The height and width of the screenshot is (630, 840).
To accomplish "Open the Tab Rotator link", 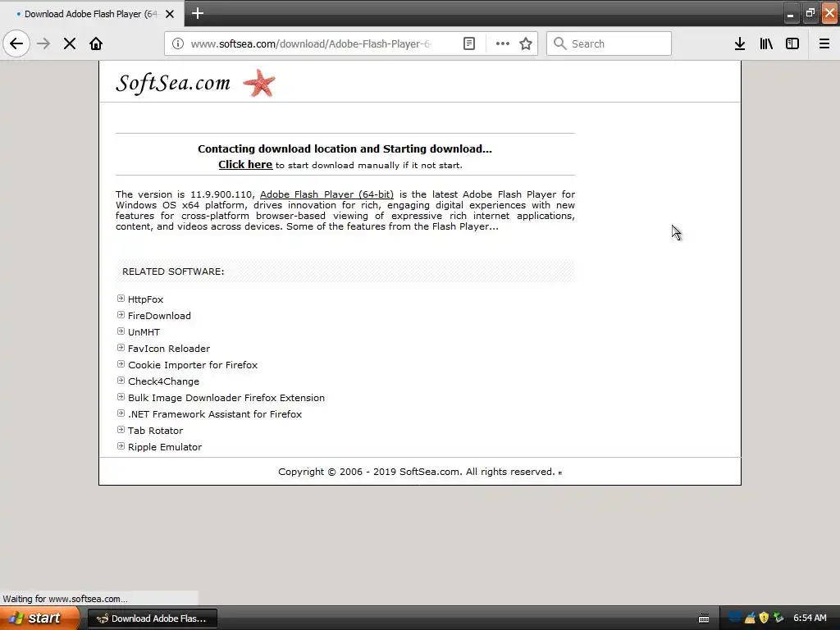I will (155, 431).
